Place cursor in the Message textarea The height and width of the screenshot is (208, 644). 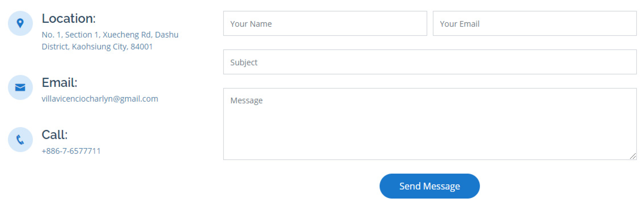[x=430, y=124]
